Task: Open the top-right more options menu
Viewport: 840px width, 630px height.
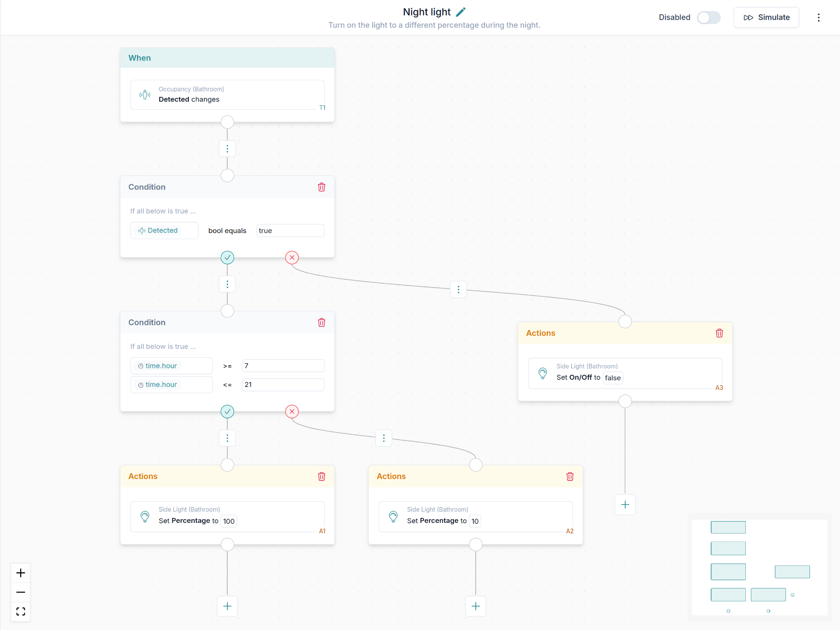Action: click(x=819, y=18)
